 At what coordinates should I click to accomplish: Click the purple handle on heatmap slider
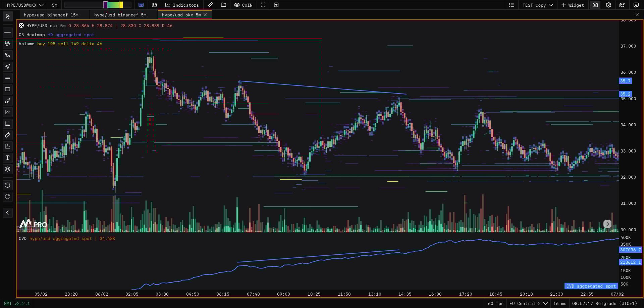pos(105,5)
